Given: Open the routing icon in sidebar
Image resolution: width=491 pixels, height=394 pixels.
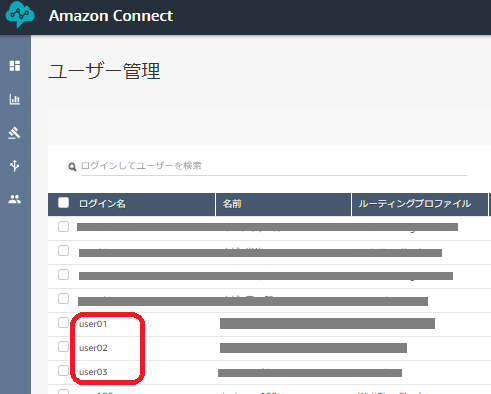Looking at the screenshot, I should (x=14, y=133).
